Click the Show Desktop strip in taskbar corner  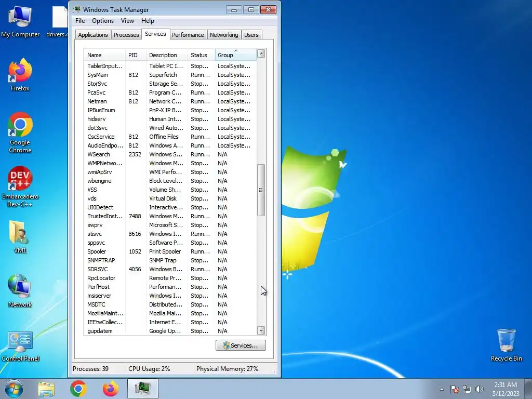pyautogui.click(x=528, y=389)
